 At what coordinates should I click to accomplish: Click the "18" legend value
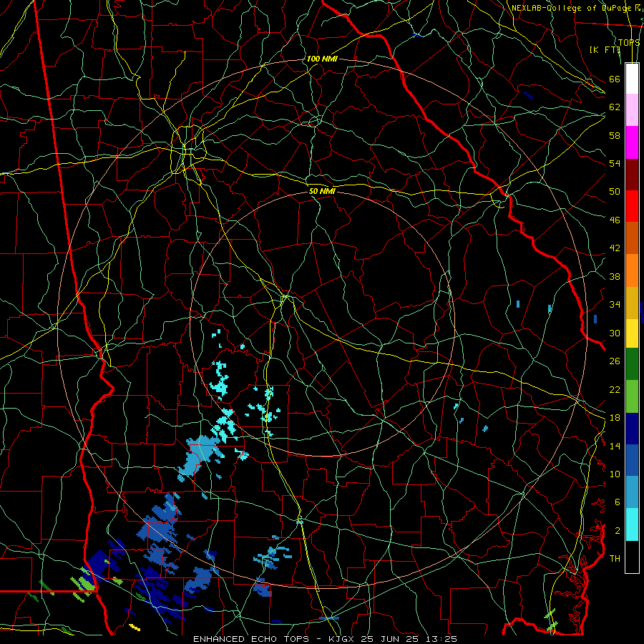click(x=615, y=418)
